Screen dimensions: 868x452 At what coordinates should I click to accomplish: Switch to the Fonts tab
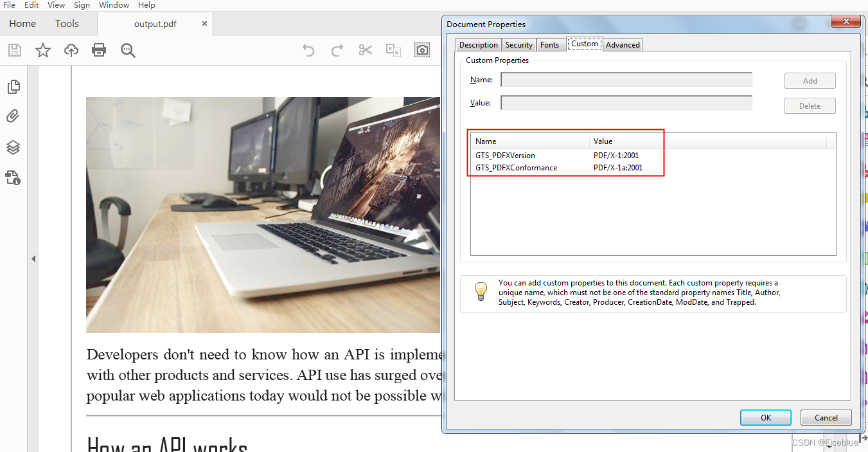coord(549,45)
